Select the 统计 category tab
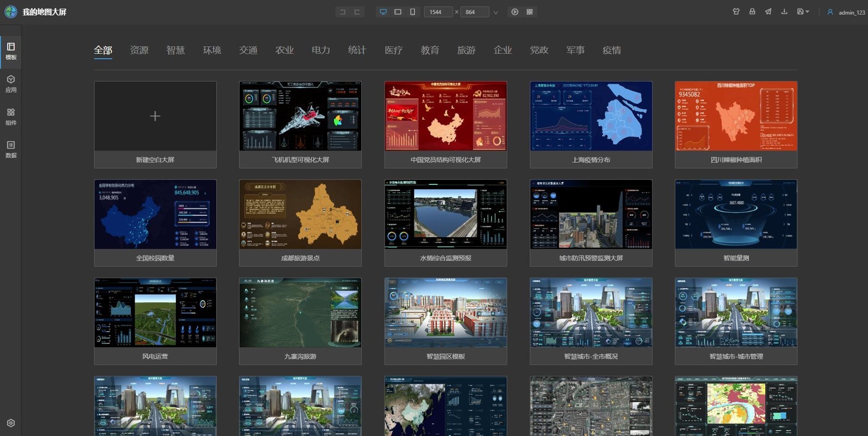The height and width of the screenshot is (436, 868). (x=357, y=50)
